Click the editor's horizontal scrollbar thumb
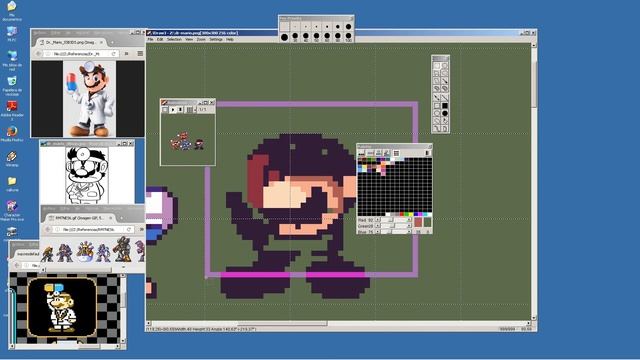 tap(282, 324)
